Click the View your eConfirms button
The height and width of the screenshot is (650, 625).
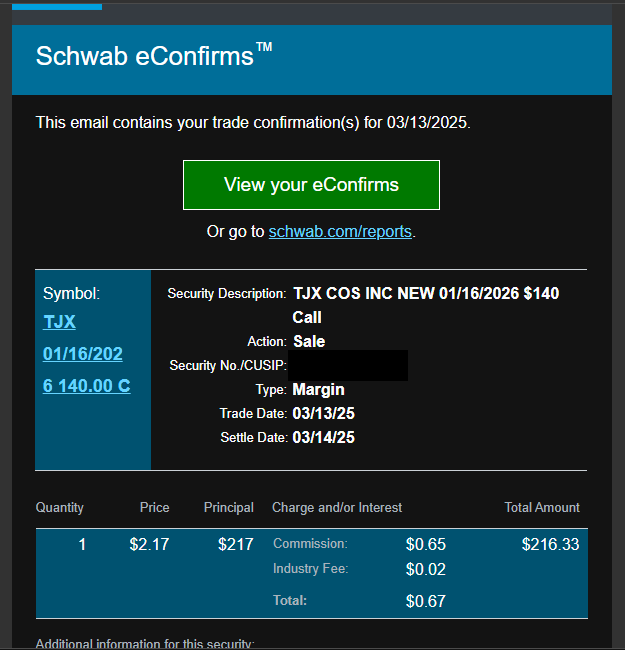[311, 185]
